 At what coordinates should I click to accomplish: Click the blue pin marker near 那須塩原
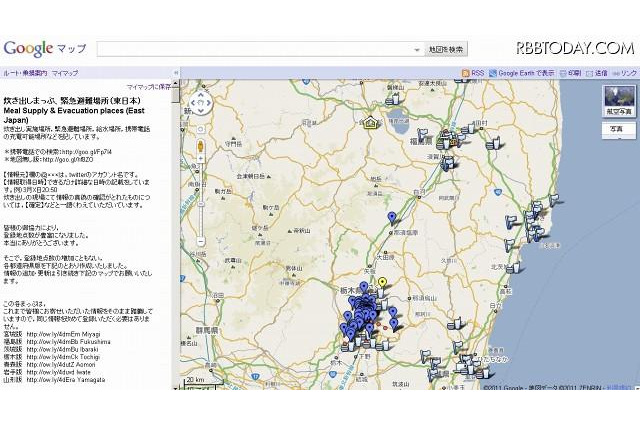(392, 218)
